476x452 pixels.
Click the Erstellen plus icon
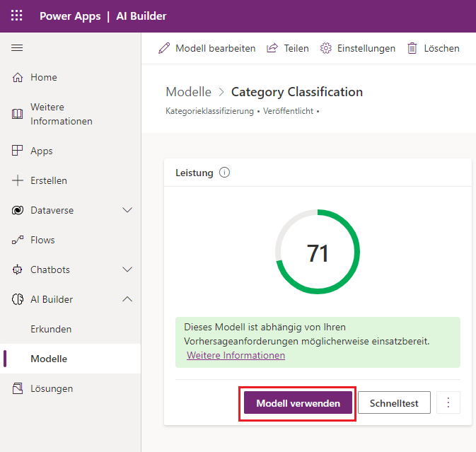click(18, 181)
